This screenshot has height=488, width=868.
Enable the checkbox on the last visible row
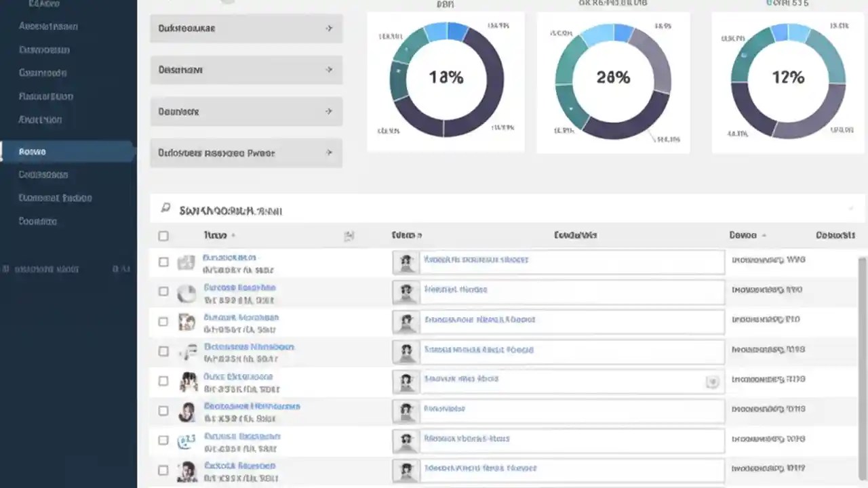163,470
